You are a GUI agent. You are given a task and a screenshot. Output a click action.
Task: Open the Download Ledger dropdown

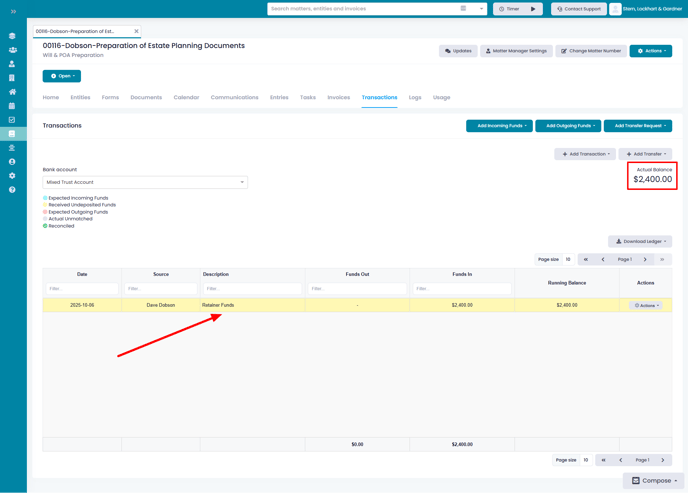click(x=640, y=241)
